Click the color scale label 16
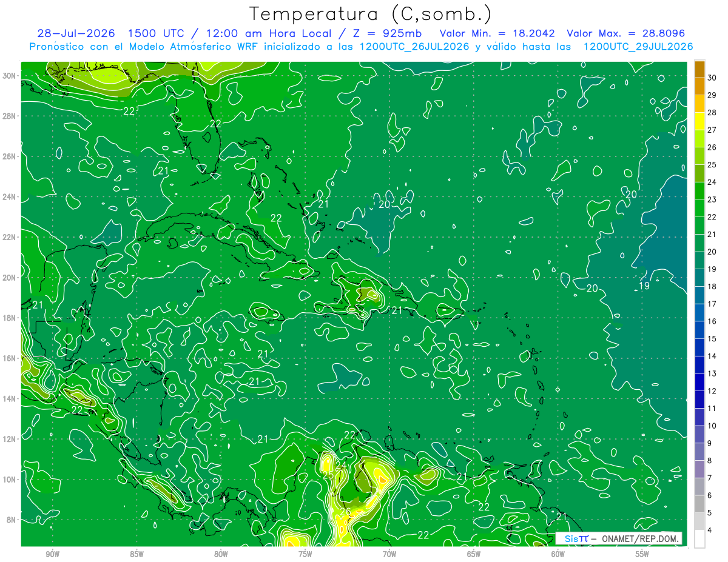The width and height of the screenshot is (728, 562). click(x=712, y=321)
